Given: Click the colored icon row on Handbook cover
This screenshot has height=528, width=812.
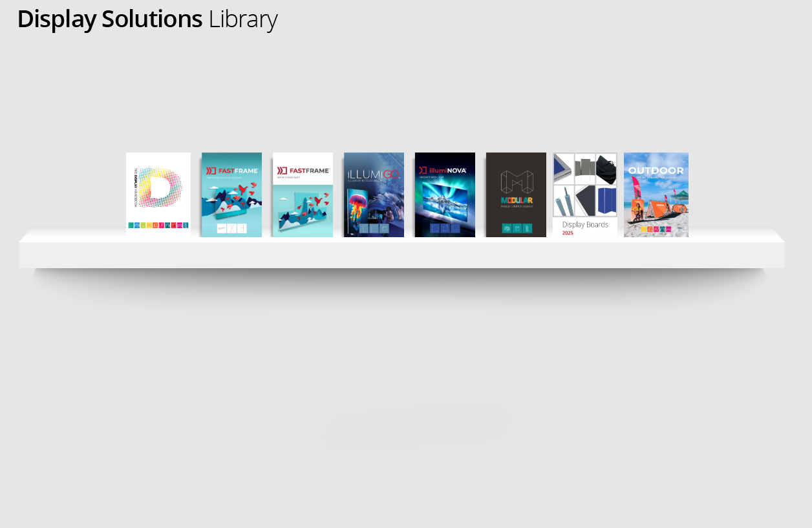Looking at the screenshot, I should click(158, 226).
